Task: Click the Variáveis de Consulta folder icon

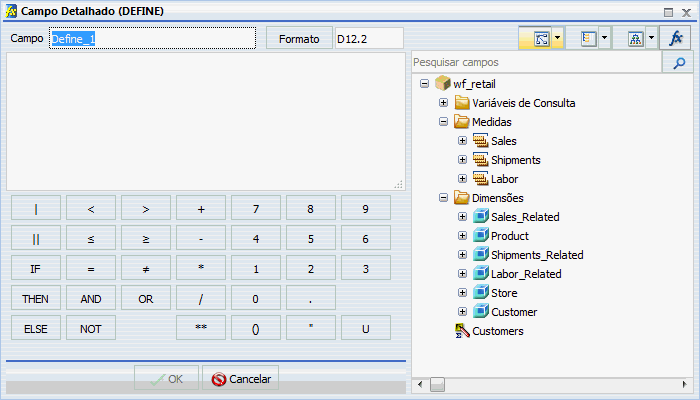Action: 462,103
